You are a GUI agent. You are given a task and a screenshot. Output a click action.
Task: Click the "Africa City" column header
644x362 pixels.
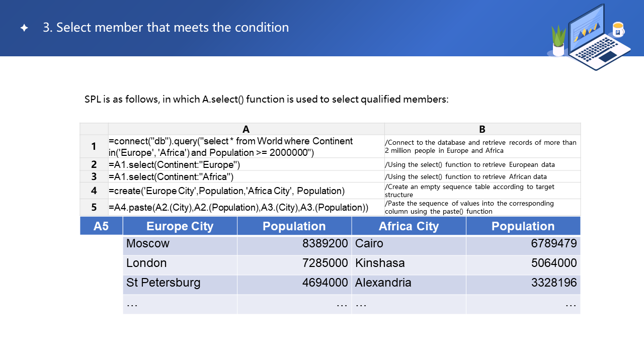click(x=409, y=226)
